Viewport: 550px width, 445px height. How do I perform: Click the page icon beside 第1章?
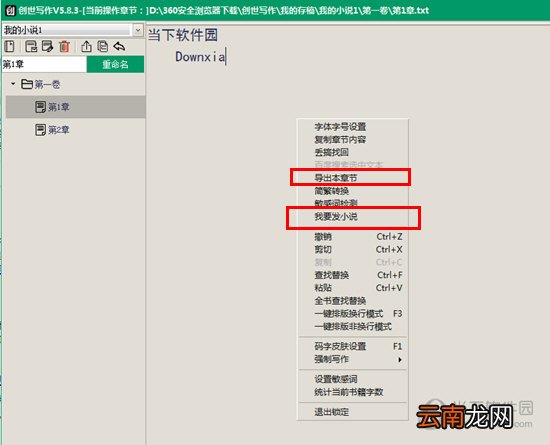point(40,107)
